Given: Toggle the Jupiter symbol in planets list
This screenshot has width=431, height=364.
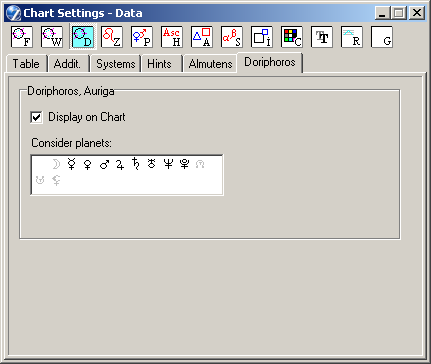Looking at the screenshot, I should click(x=120, y=164).
